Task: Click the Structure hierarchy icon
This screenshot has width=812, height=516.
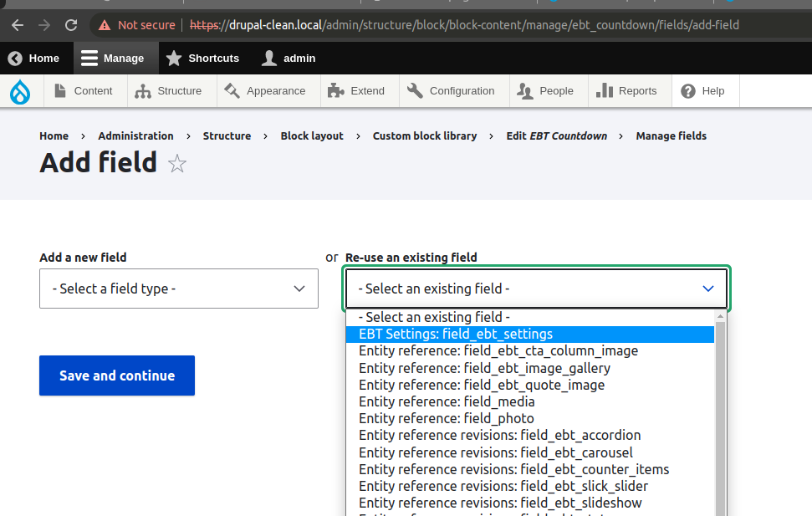Action: coord(143,91)
